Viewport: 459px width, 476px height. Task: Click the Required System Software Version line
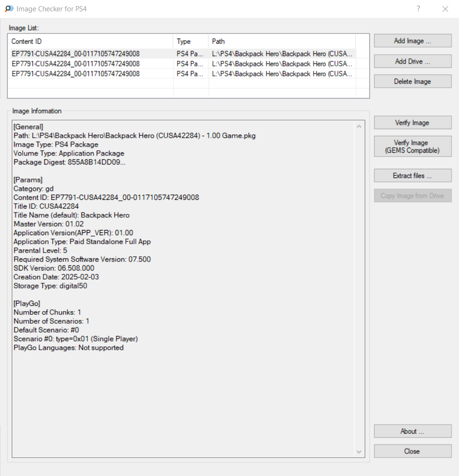point(82,259)
